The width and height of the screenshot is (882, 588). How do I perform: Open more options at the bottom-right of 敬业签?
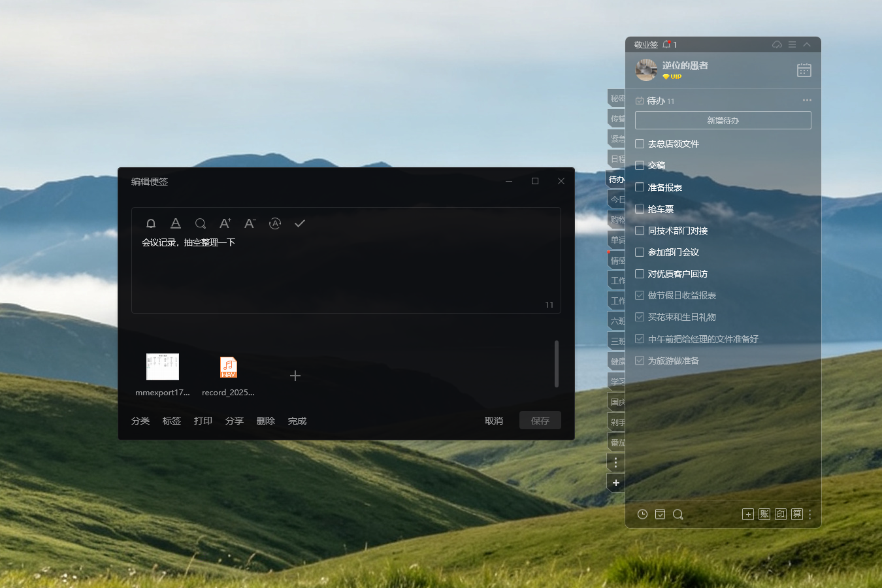coord(810,514)
